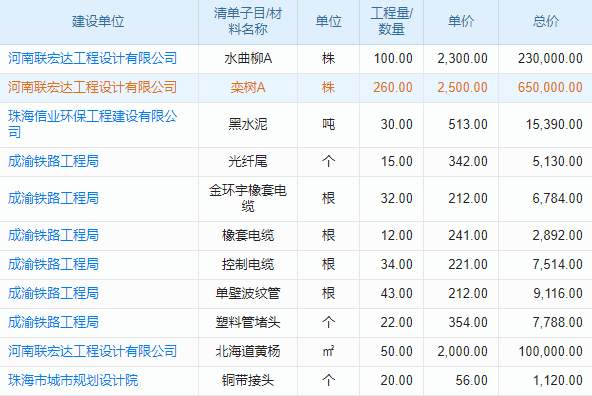Select the 塑料管堵头 material cell
This screenshot has height=396, width=592.
[x=248, y=322]
